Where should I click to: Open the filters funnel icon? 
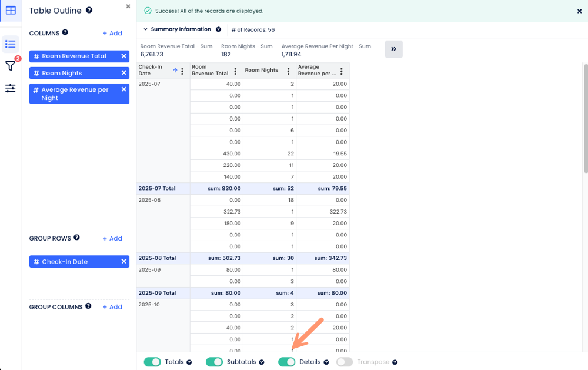11,66
